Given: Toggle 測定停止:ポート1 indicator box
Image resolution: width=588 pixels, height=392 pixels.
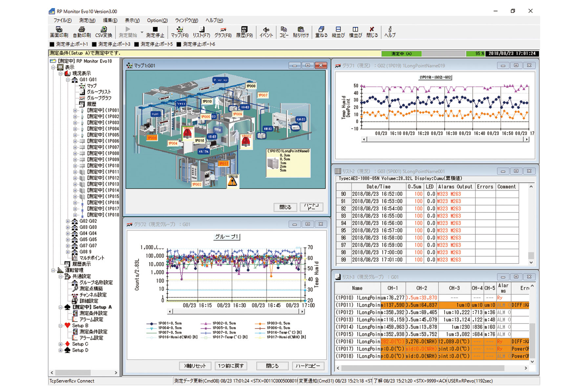Looking at the screenshot, I should click(52, 44).
